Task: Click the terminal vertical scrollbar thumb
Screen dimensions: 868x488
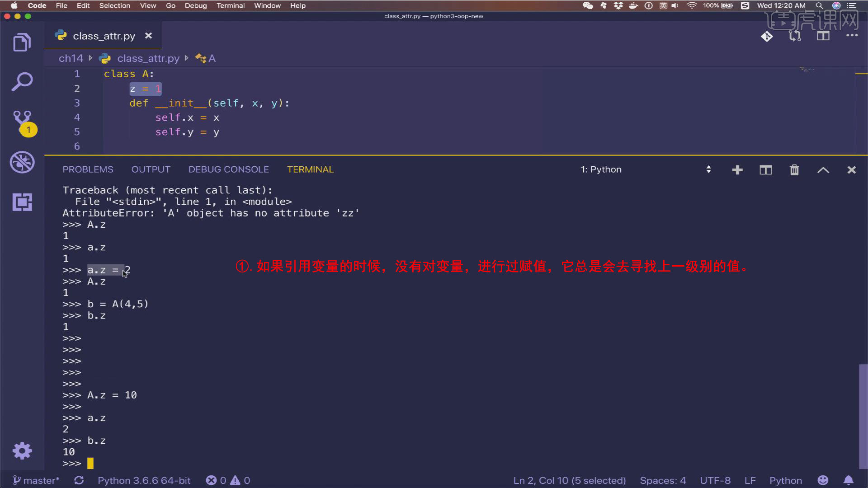Action: click(x=863, y=416)
